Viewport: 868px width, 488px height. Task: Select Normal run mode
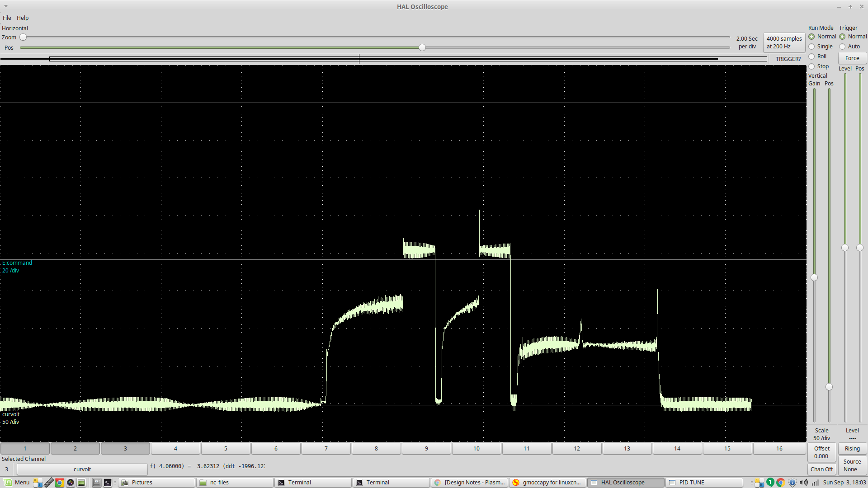pos(823,37)
